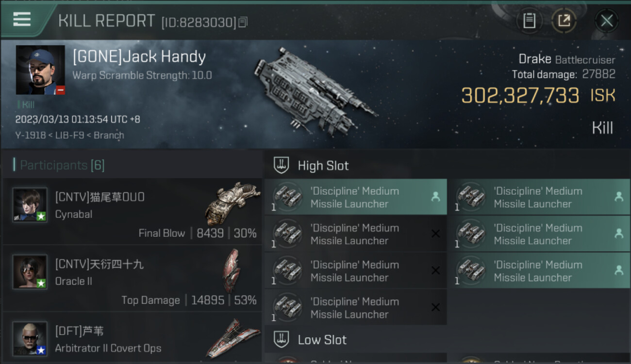Close the kill report window
This screenshot has height=364, width=631.
[x=607, y=21]
